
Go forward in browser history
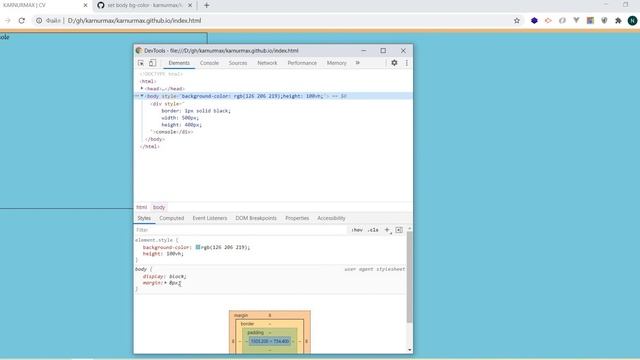coord(7,20)
